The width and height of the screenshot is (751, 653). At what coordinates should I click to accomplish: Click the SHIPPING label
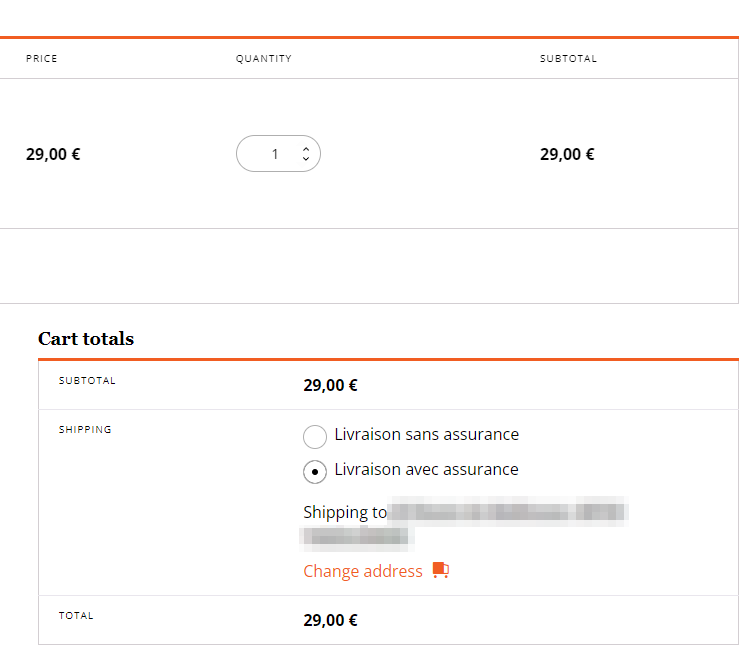[85, 429]
